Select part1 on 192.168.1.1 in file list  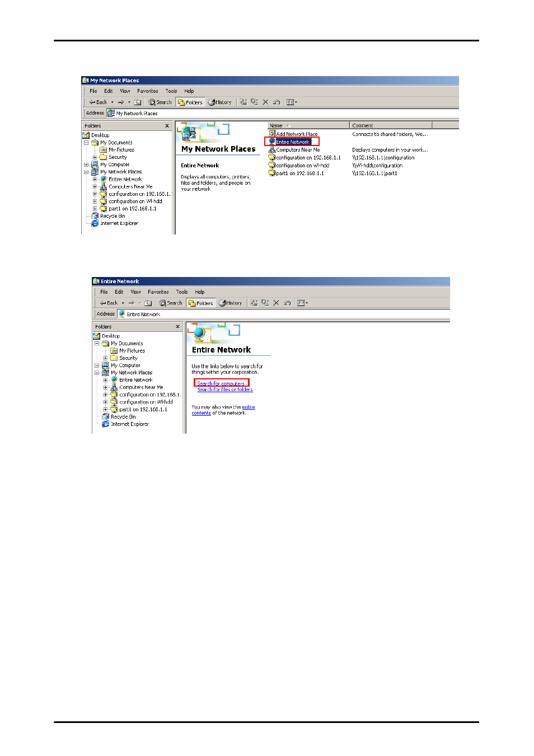coord(296,173)
